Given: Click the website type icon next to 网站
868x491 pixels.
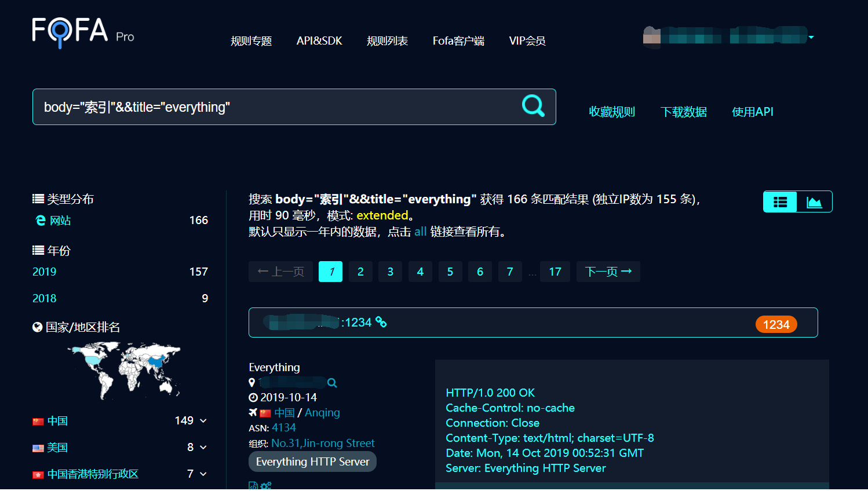Looking at the screenshot, I should pyautogui.click(x=41, y=221).
